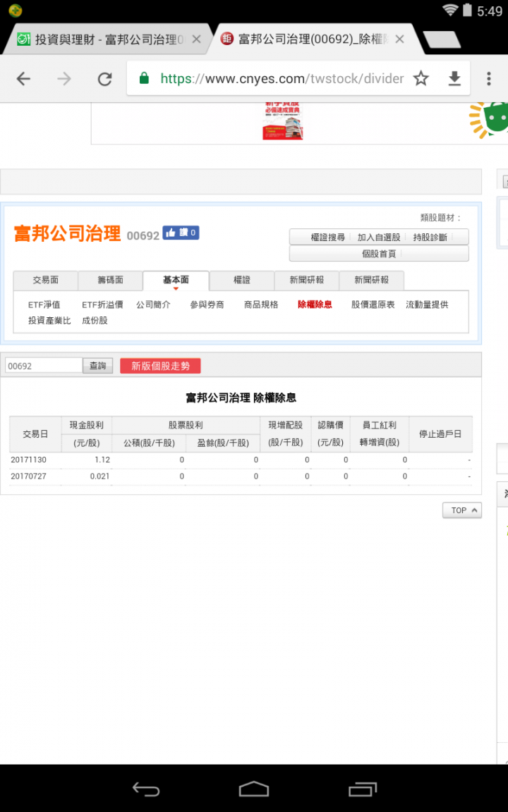Tap the battery status icon
The image size is (508, 812).
(x=468, y=10)
